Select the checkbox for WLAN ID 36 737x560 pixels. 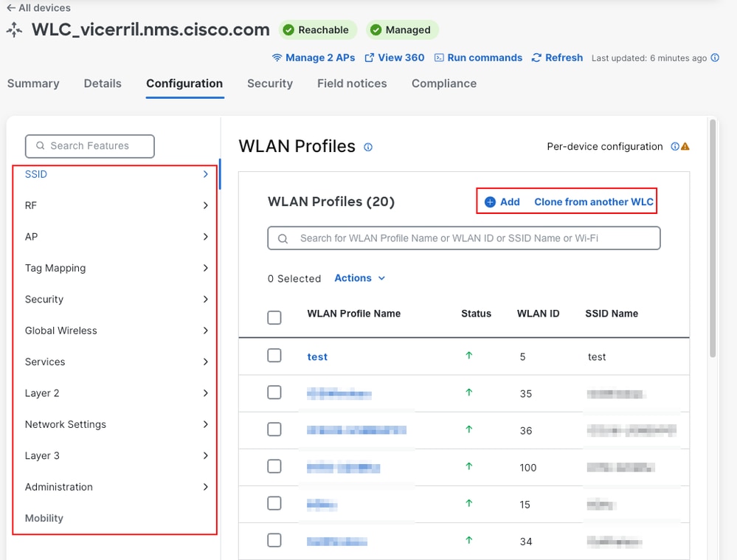[274, 429]
